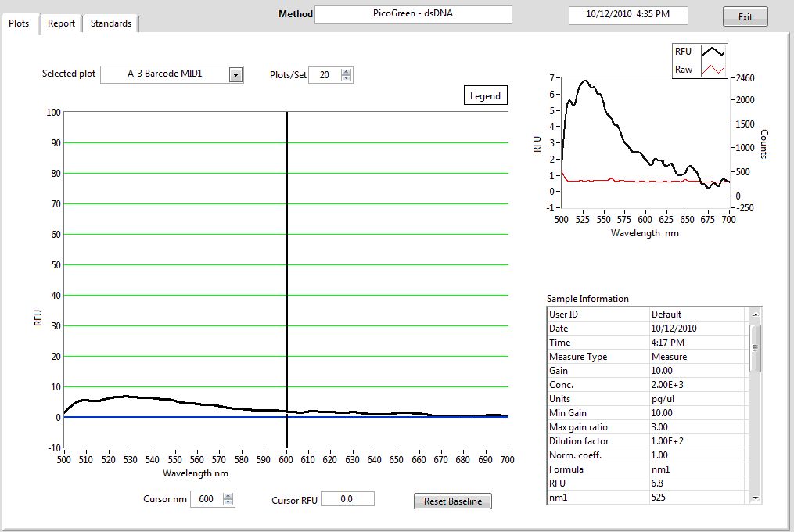This screenshot has height=532, width=794.
Task: Select the Dilution factor row label
Action: [579, 441]
